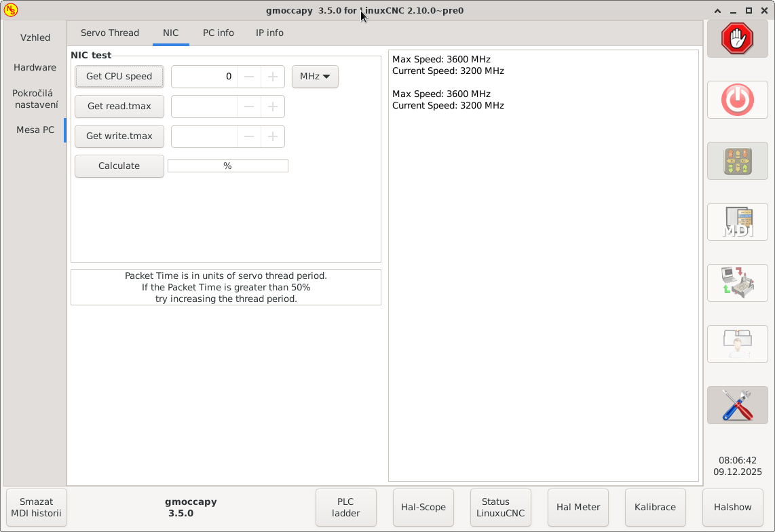Open MDI mode icon
This screenshot has height=532, width=775.
point(737,222)
